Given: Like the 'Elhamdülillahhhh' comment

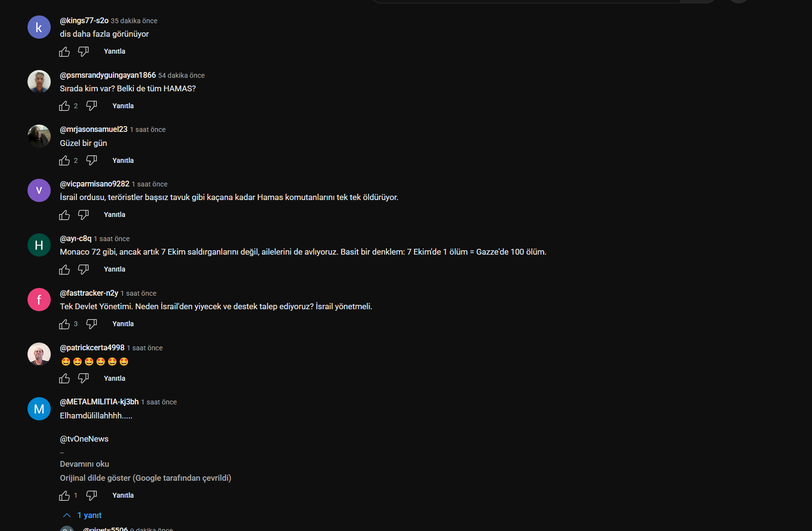Looking at the screenshot, I should 64,496.
